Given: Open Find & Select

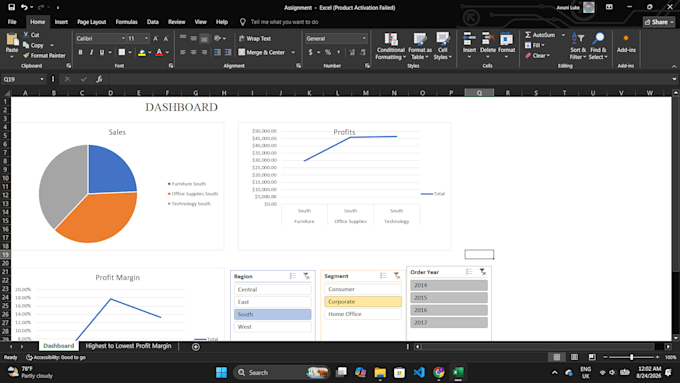Looking at the screenshot, I should pos(598,46).
